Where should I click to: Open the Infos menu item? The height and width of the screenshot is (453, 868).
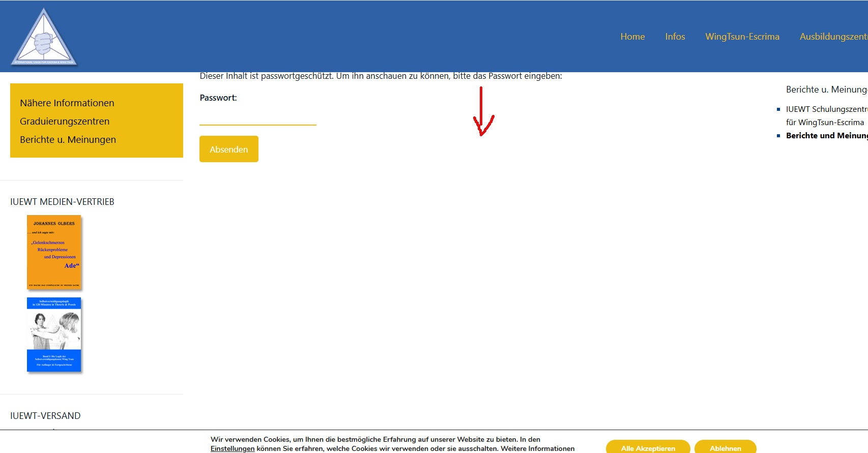click(x=675, y=37)
